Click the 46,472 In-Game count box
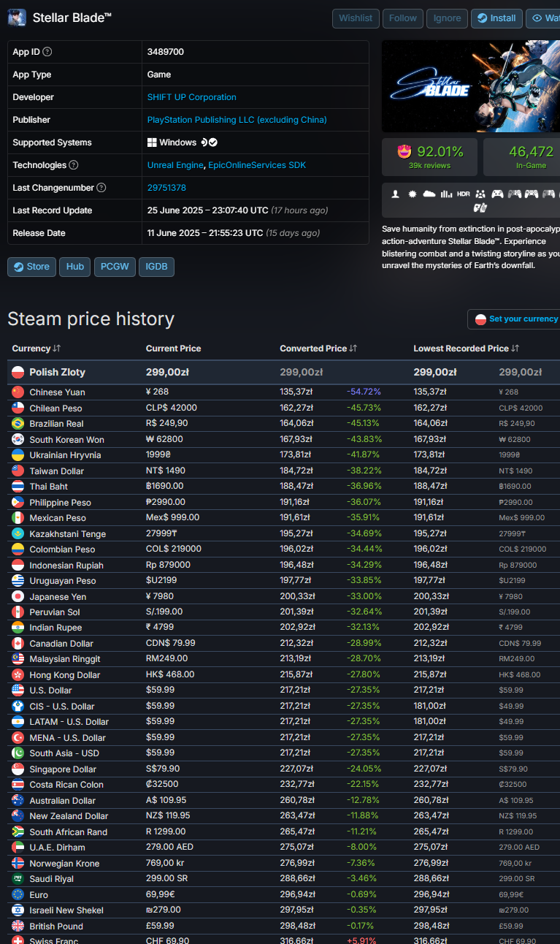 point(521,157)
